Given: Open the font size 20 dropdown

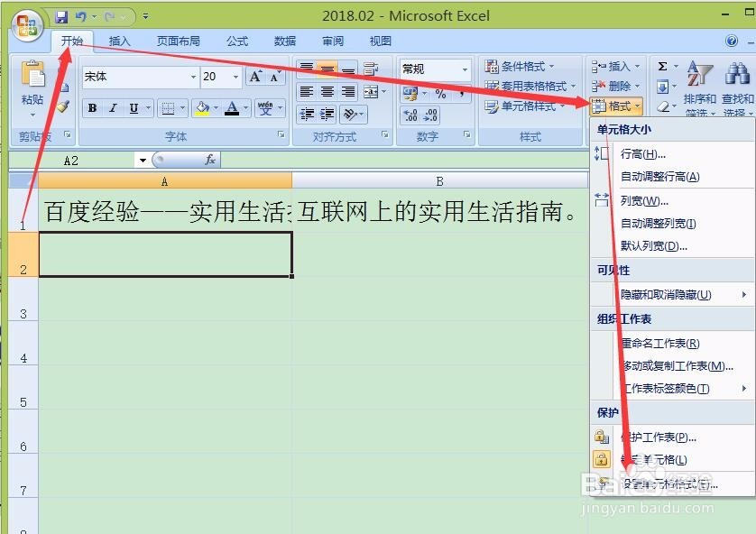Looking at the screenshot, I should [234, 76].
